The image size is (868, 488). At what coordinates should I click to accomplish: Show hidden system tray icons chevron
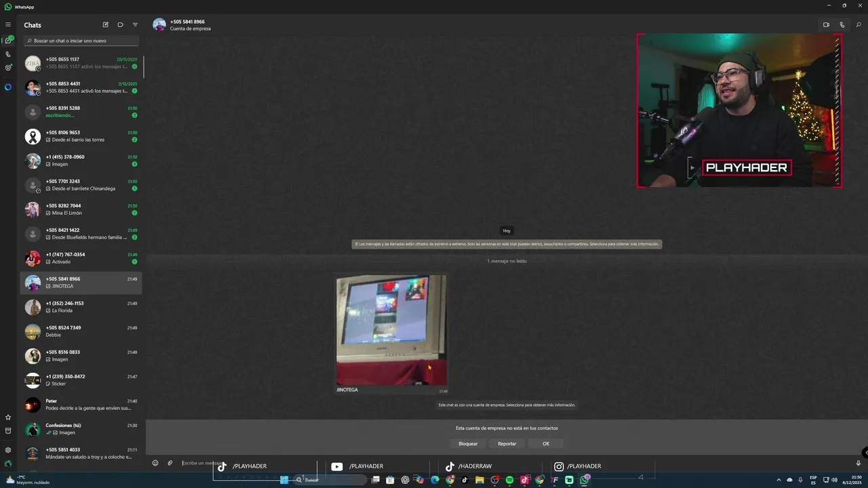click(x=778, y=480)
